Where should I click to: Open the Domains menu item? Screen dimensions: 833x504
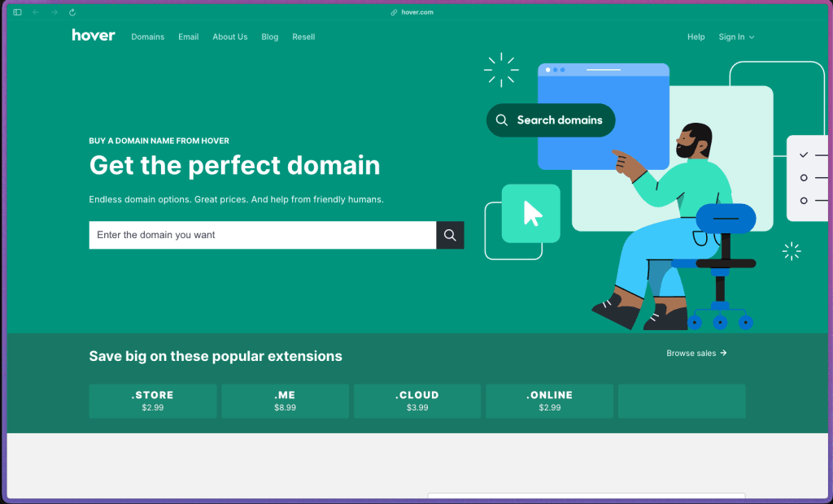(148, 37)
